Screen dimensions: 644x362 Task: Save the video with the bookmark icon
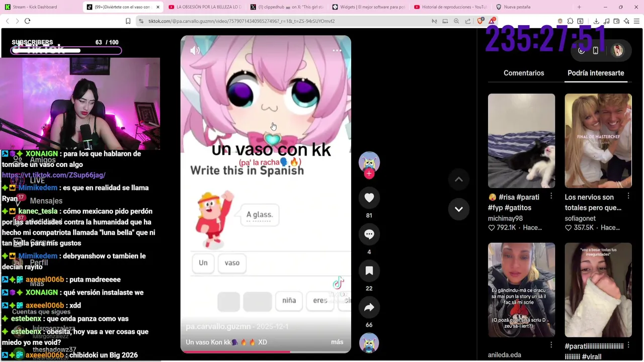pos(369,271)
